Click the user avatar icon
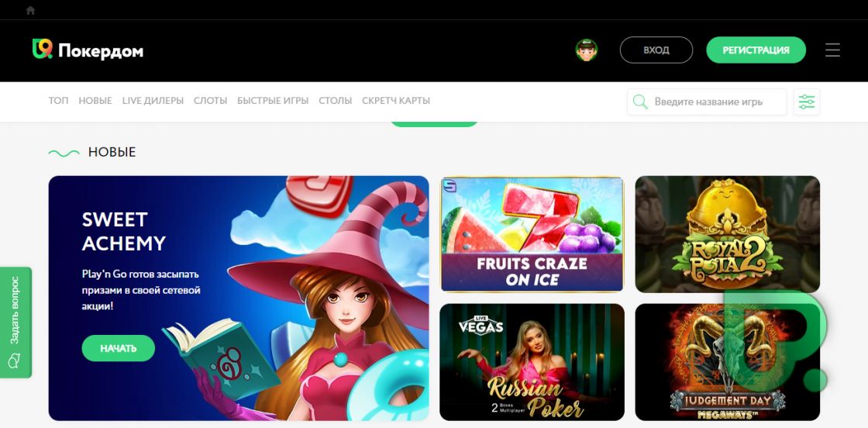This screenshot has height=428, width=868. [x=586, y=50]
